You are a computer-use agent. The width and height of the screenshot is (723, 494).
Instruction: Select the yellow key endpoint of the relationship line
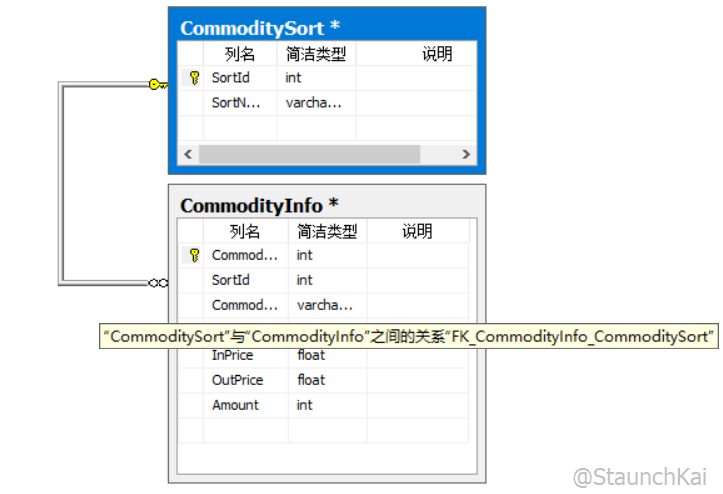point(158,84)
